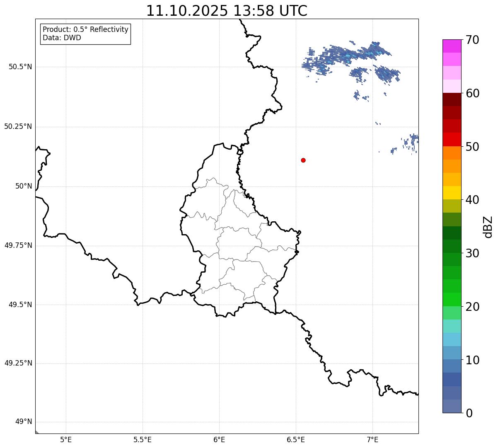Click the yellow colorbar segment above 40

point(452,193)
